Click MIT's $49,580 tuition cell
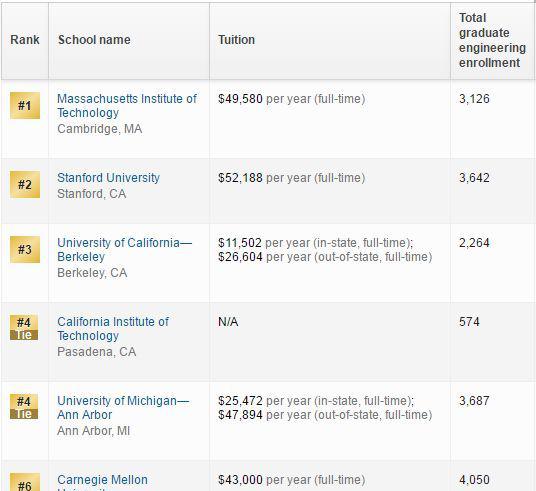 [240, 99]
